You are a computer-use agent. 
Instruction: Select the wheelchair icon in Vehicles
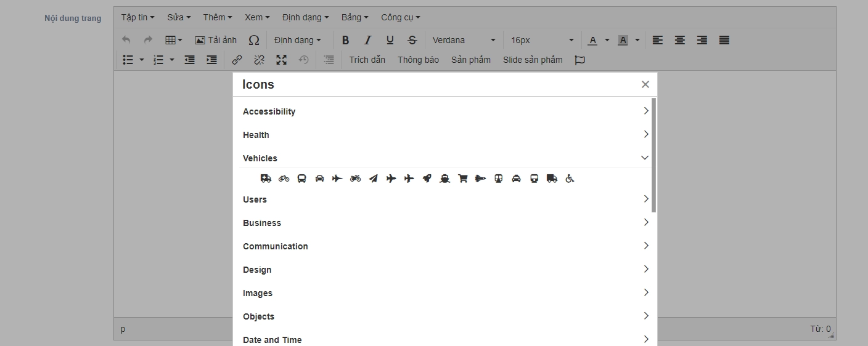coord(570,179)
